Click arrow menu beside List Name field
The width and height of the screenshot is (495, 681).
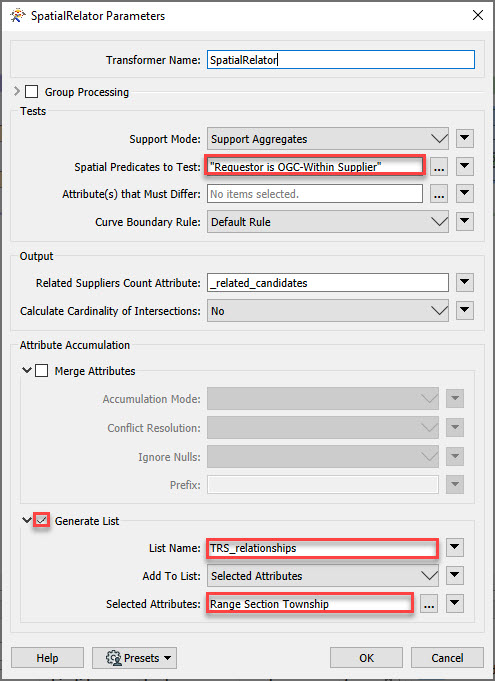pyautogui.click(x=455, y=548)
